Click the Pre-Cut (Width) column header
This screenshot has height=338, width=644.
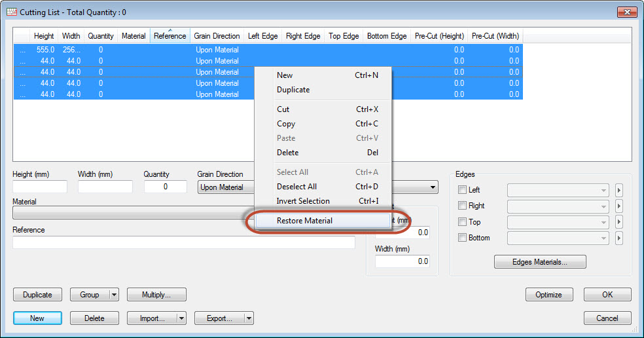point(495,36)
